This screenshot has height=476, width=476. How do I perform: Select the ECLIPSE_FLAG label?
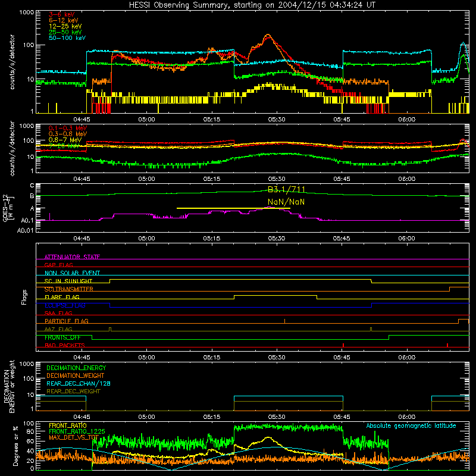click(65, 305)
